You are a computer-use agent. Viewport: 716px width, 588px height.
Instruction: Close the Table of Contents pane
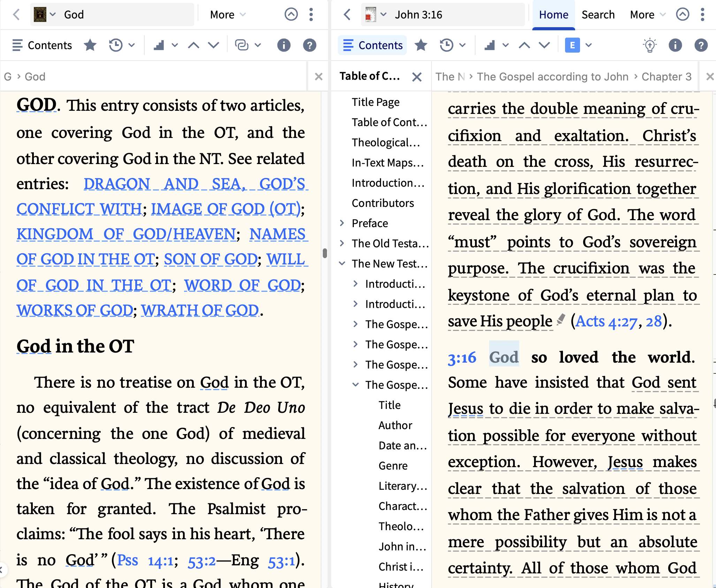417,77
